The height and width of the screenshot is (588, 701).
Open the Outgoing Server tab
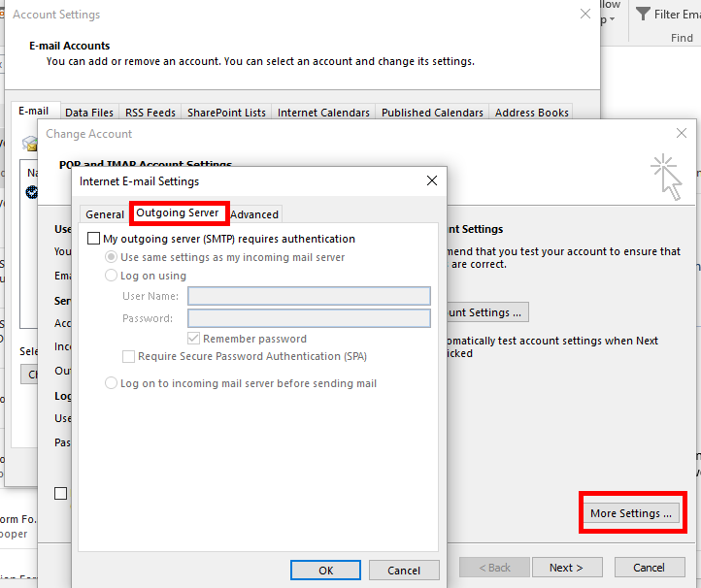[x=178, y=212]
